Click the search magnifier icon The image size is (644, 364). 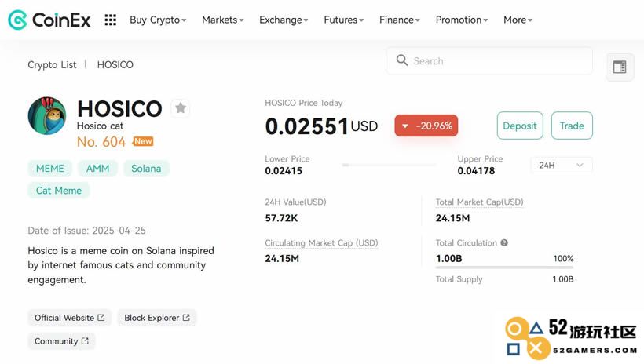pyautogui.click(x=401, y=60)
